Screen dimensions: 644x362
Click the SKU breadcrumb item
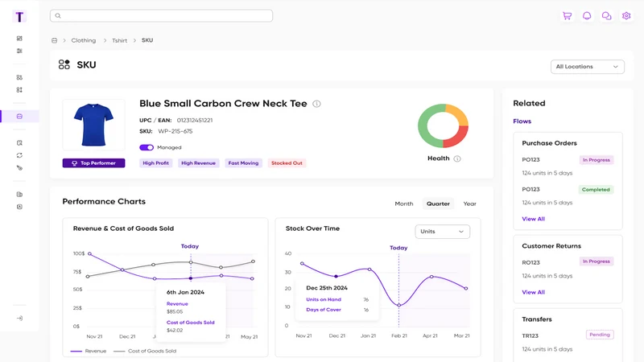coord(147,40)
